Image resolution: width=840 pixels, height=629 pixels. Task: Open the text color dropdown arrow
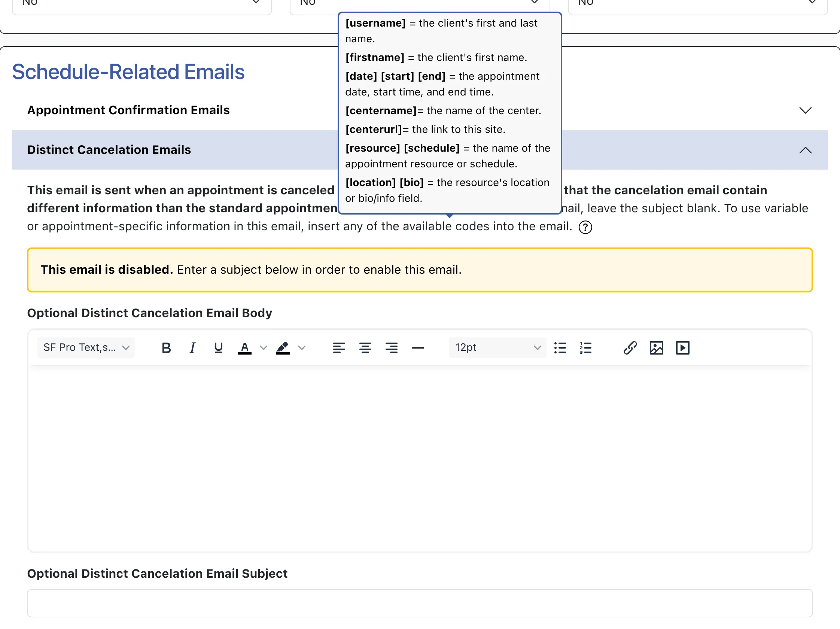pyautogui.click(x=263, y=347)
